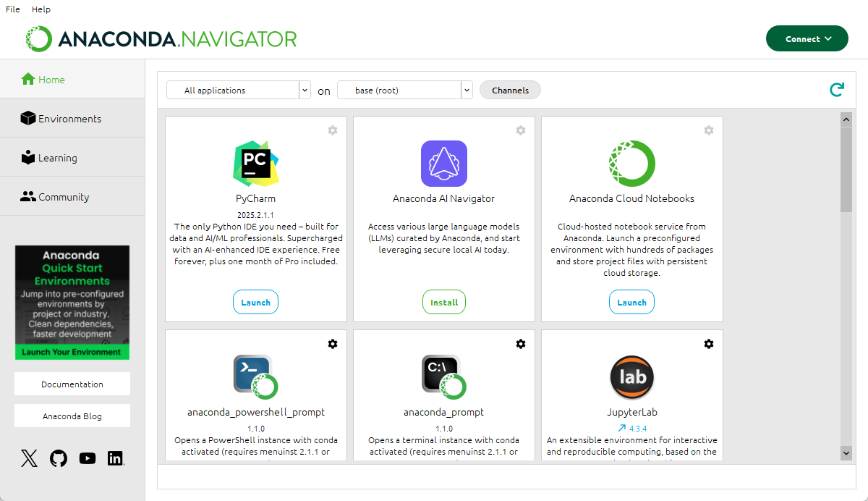Open the Help menu
The image size is (868, 501).
point(41,9)
